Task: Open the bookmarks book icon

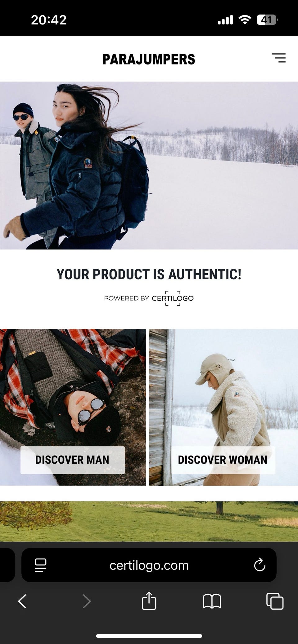Action: (x=212, y=601)
